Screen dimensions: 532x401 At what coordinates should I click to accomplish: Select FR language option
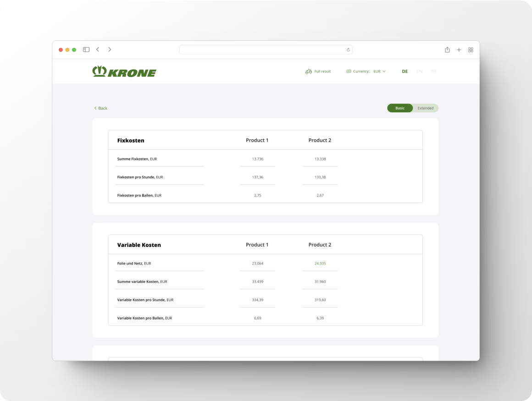433,71
